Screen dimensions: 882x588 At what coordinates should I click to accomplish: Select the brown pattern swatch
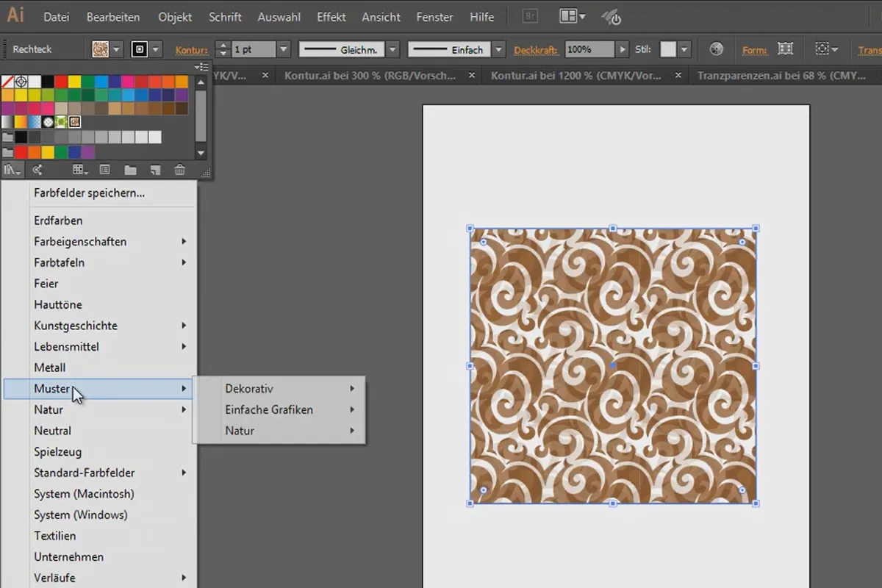coord(74,122)
